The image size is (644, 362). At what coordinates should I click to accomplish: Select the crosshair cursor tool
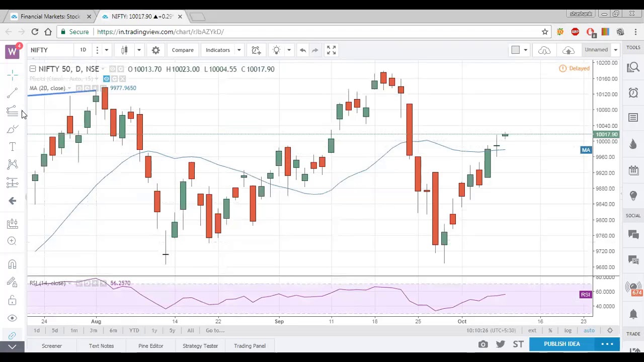tap(13, 75)
